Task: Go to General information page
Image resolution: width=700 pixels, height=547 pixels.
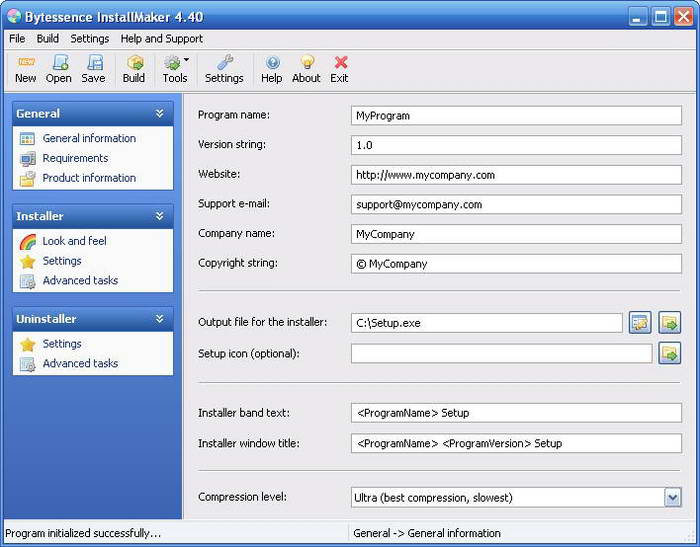Action: [89, 138]
